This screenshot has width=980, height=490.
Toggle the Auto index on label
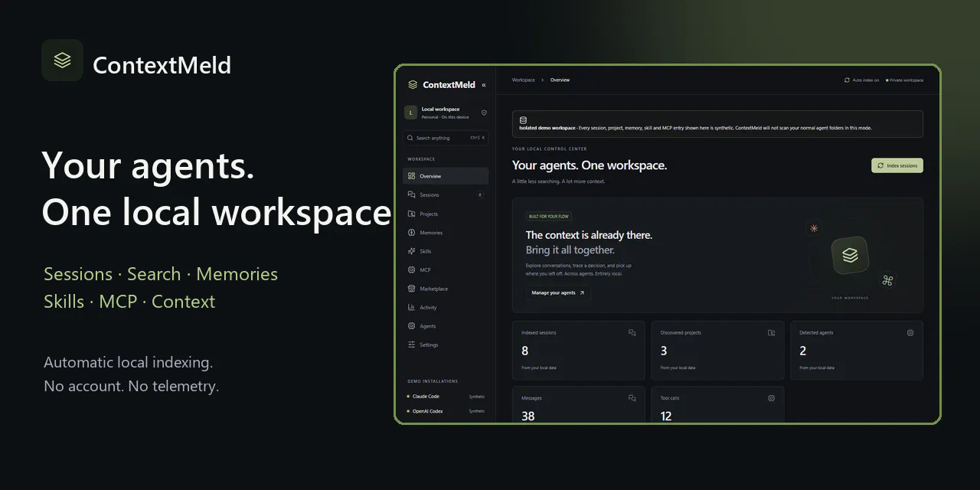866,80
